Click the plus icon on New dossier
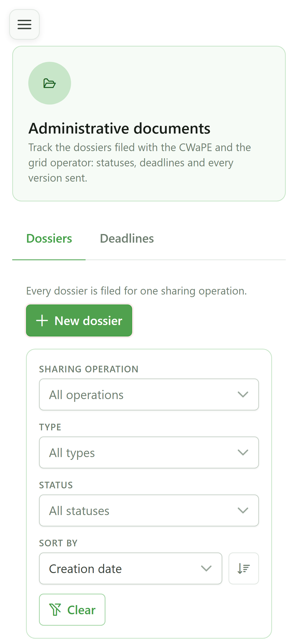The height and width of the screenshot is (644, 298). pos(42,320)
